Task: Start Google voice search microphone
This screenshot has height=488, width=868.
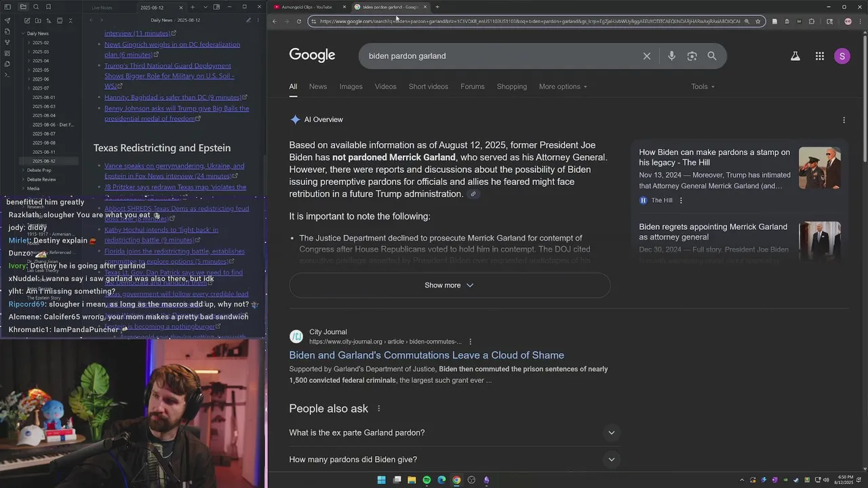Action: tap(671, 56)
